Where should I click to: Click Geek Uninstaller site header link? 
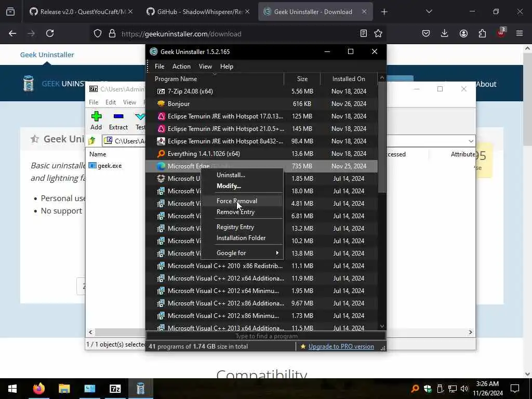click(47, 55)
